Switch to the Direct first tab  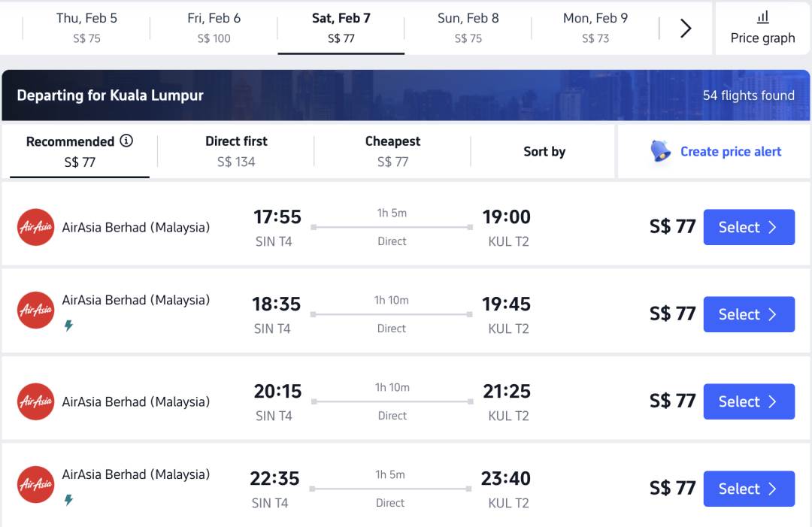[236, 151]
